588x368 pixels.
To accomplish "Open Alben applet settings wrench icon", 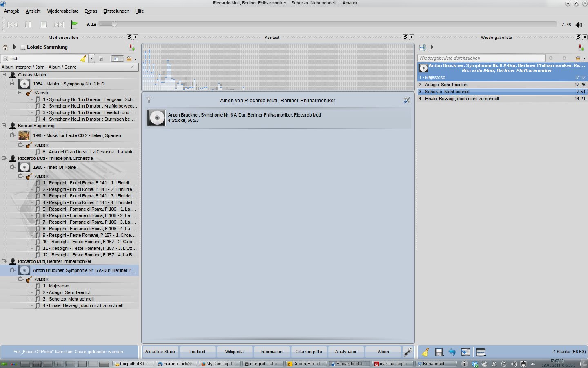I will click(x=407, y=100).
